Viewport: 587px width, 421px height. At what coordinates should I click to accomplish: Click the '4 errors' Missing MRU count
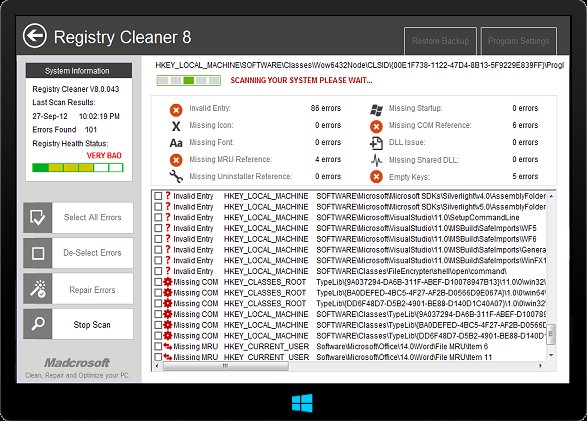328,159
